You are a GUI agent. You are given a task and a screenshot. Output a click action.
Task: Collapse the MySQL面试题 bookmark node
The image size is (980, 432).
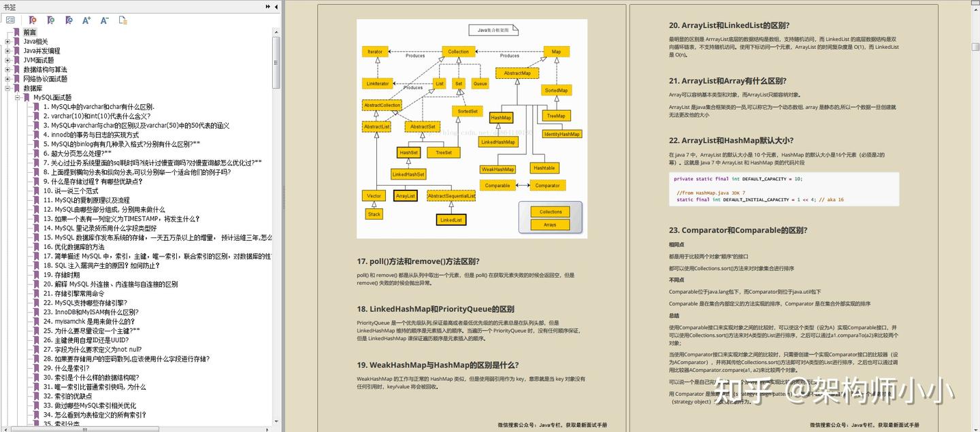pos(18,97)
